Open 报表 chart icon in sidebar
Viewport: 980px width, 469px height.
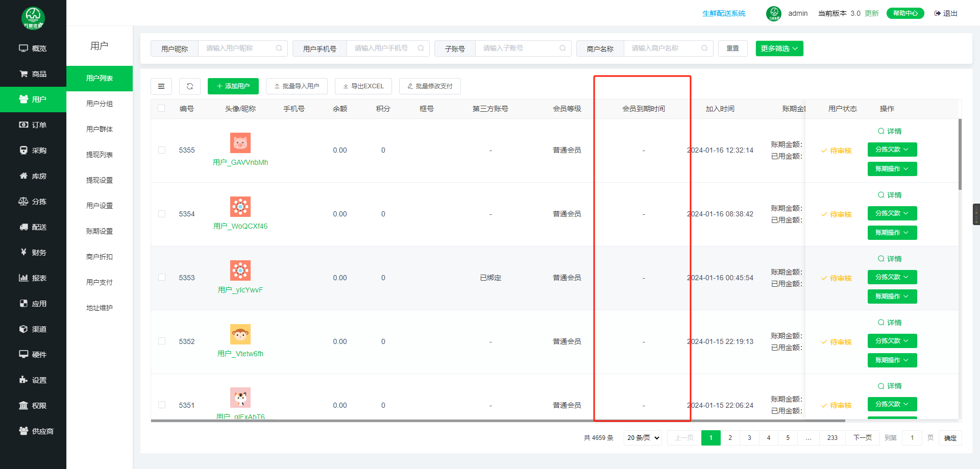tap(23, 278)
